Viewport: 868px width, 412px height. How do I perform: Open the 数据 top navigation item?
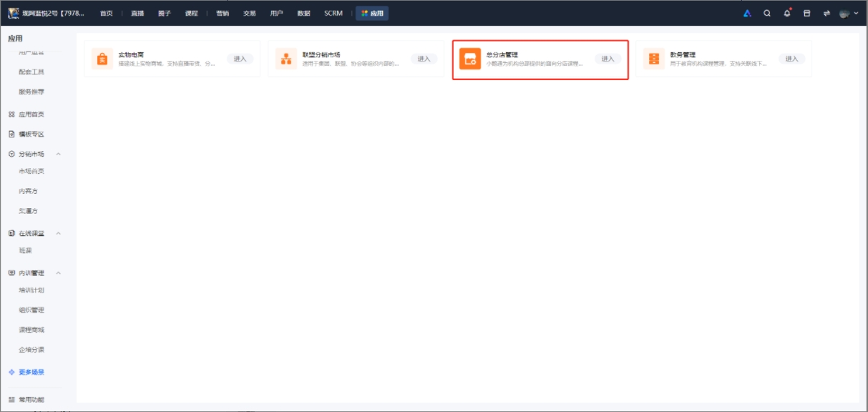tap(303, 13)
